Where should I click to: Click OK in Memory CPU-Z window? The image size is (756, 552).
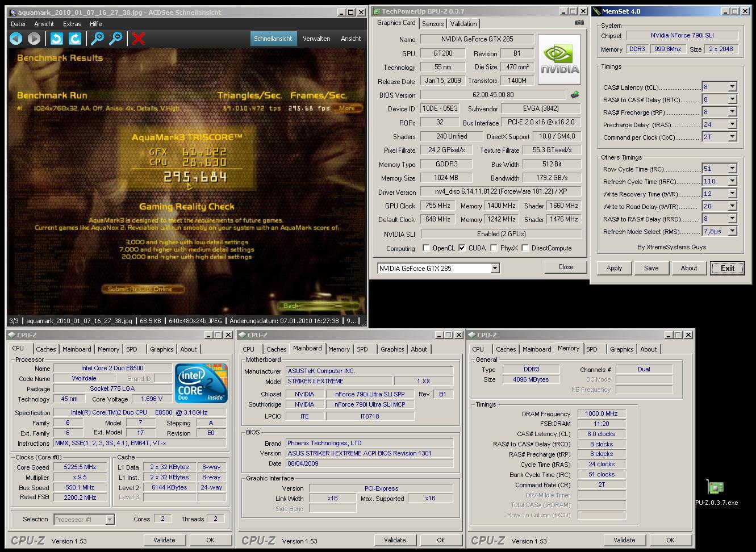[670, 540]
